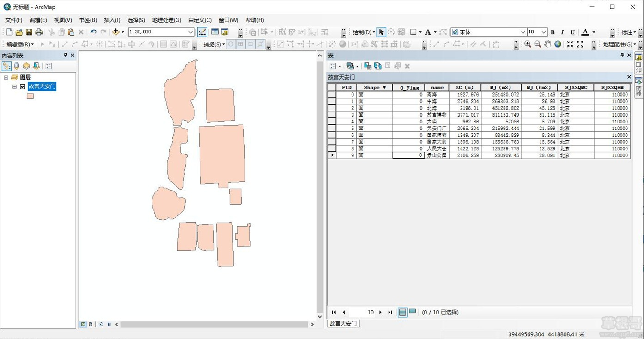Select the Pan hand tool
Viewport: 644px width, 339px height.
click(548, 44)
